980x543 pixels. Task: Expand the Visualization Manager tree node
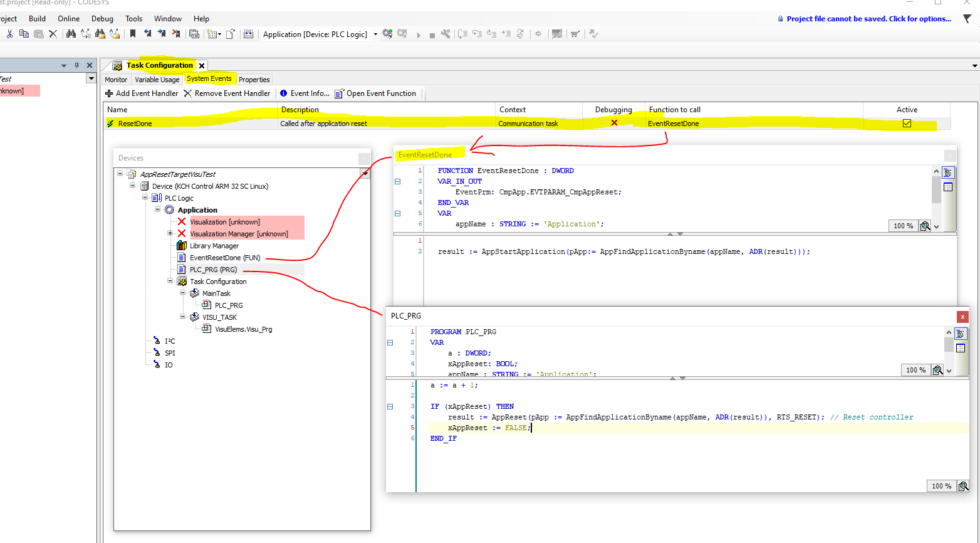170,233
